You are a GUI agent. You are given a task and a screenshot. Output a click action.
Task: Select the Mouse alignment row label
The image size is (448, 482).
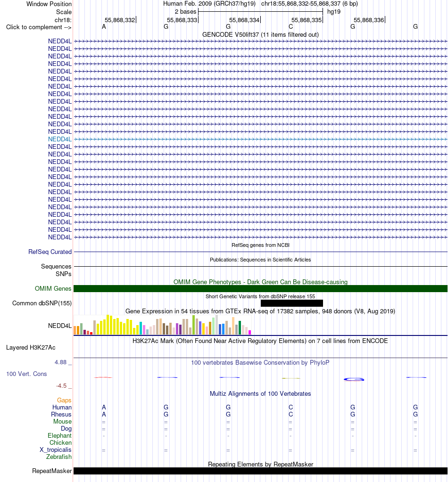[62, 421]
